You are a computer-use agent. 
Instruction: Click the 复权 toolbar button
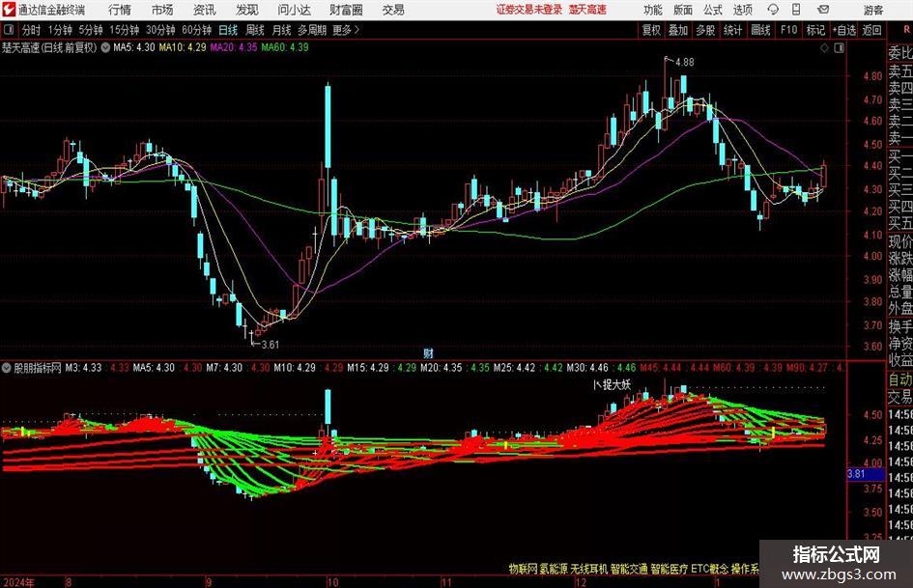pos(651,30)
